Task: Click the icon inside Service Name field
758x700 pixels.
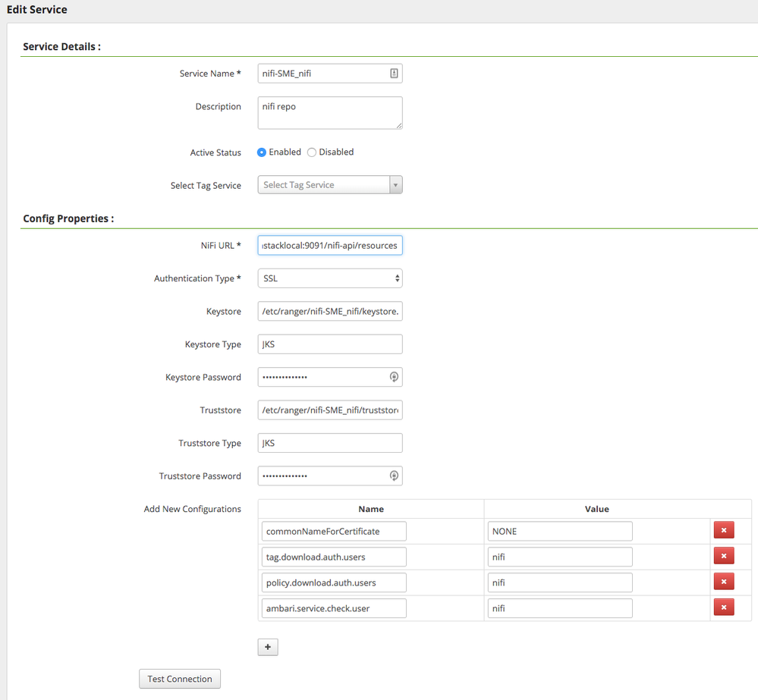Action: click(x=394, y=74)
